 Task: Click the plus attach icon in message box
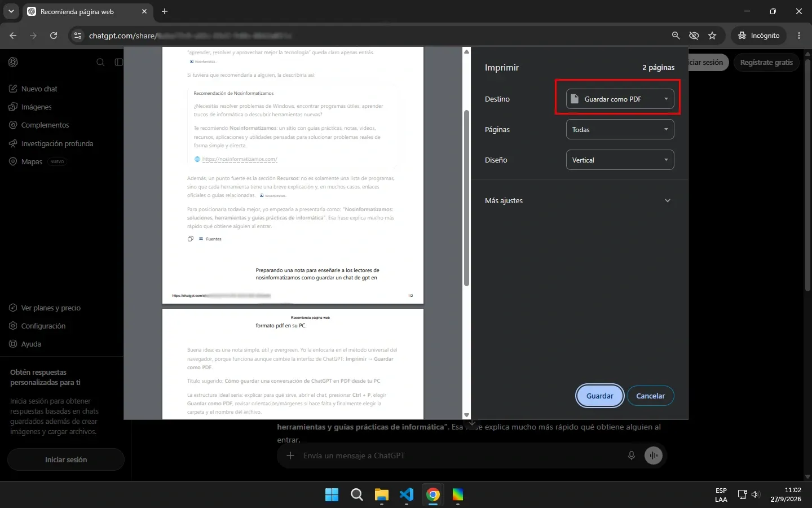[290, 456]
